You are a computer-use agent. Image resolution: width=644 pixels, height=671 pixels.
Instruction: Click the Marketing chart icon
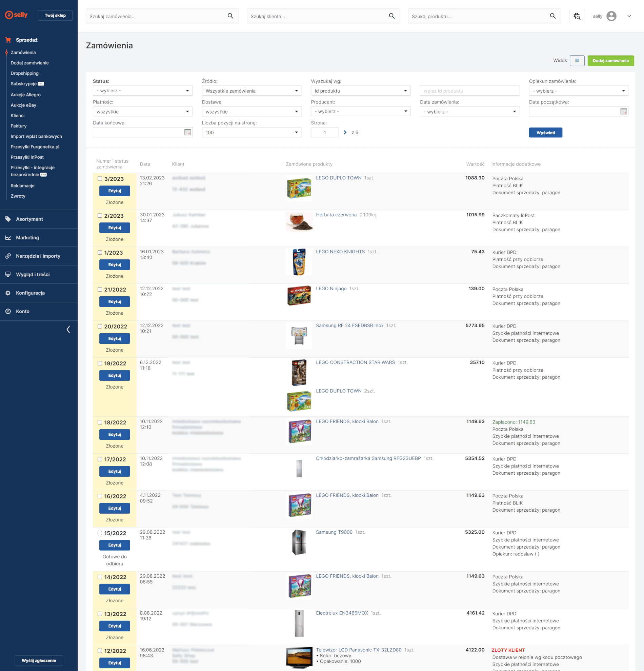tap(8, 238)
